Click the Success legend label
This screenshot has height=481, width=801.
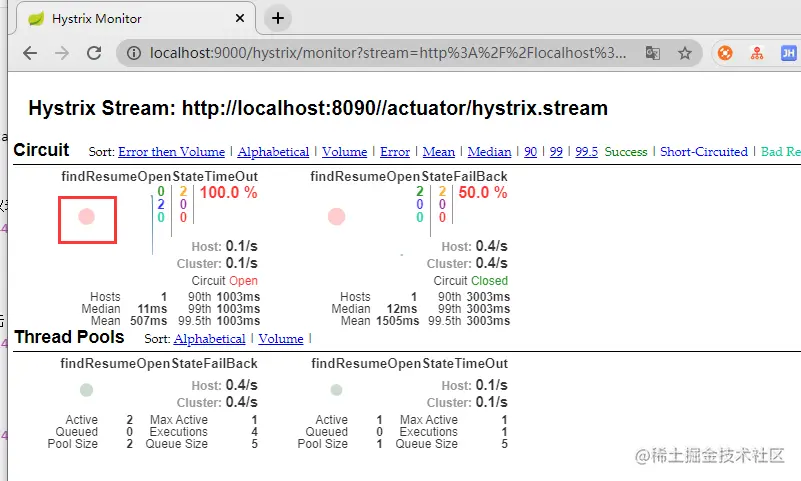click(626, 152)
